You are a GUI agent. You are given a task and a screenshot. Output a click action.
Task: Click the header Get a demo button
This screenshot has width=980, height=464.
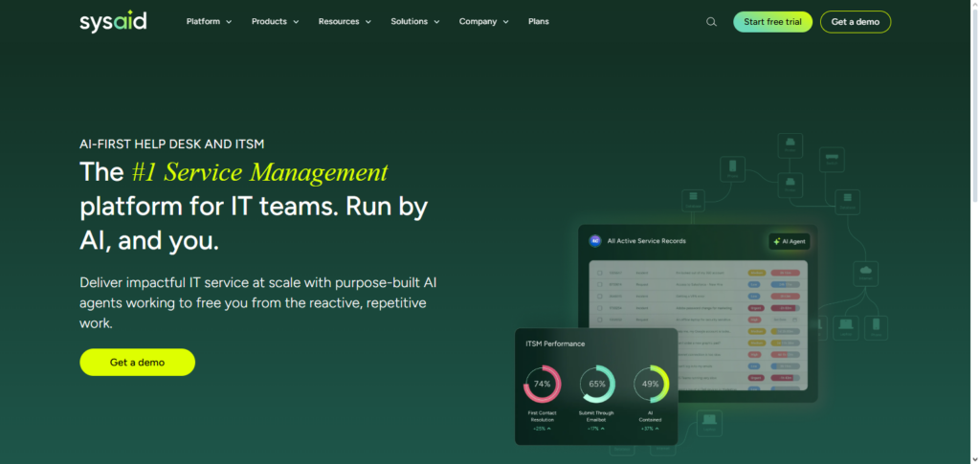855,22
